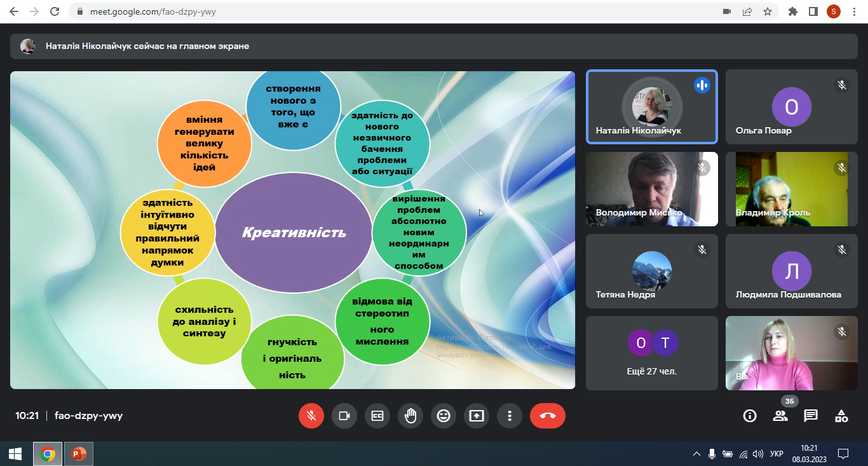This screenshot has width=868, height=466.
Task: Open PowerPoint from the taskbar
Action: [x=79, y=454]
